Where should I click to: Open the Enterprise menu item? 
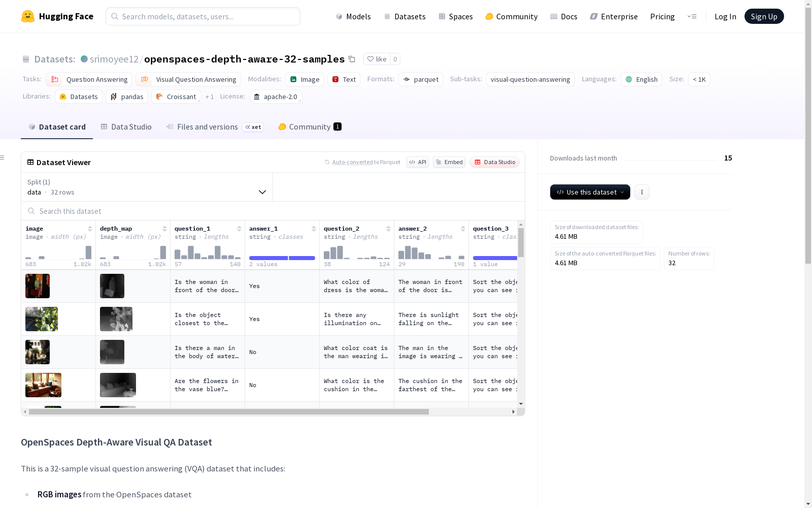point(614,16)
